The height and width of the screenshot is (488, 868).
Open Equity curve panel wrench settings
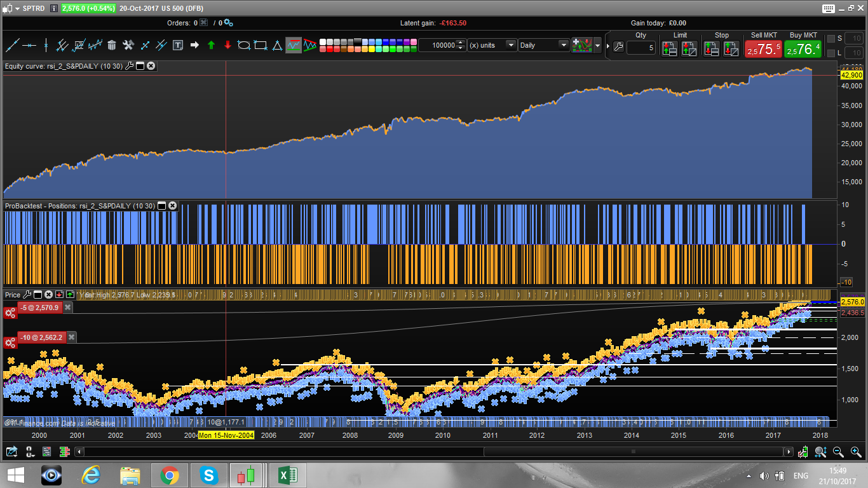pyautogui.click(x=129, y=65)
